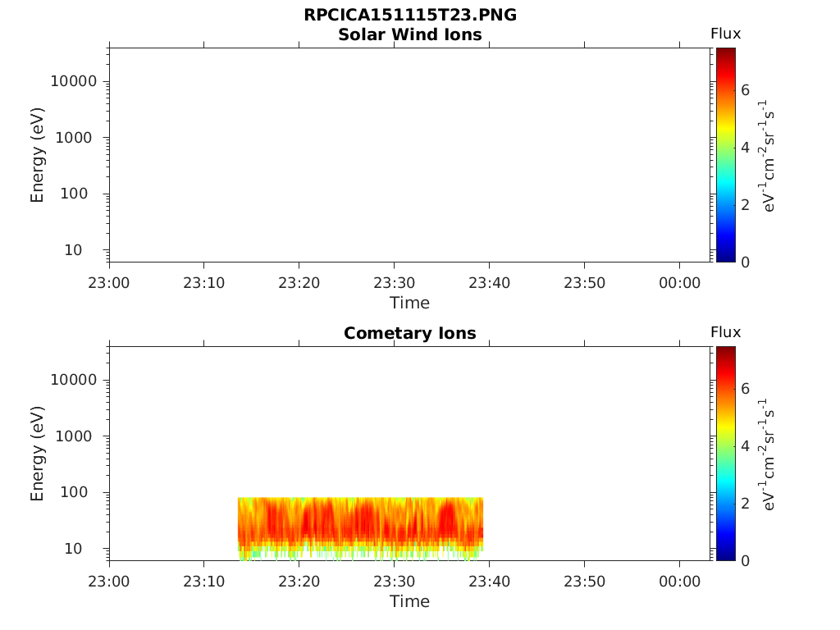Screen dimensions: 840x630
Task: Click the 00:00 tick label on top plot
Action: click(680, 283)
